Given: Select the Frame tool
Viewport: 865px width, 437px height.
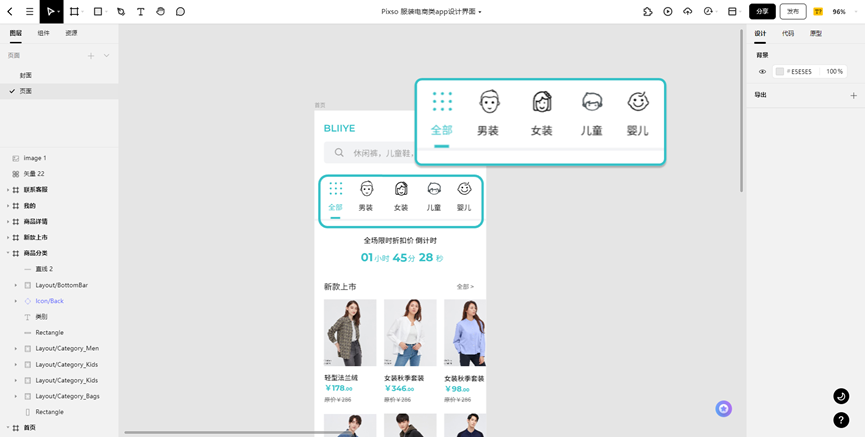Looking at the screenshot, I should tap(74, 12).
